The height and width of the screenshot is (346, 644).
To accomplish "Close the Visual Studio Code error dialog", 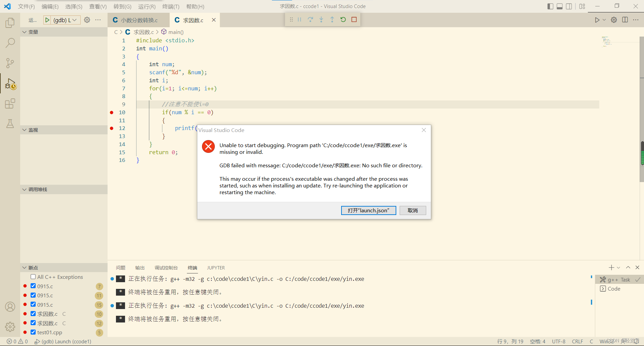I will tap(424, 130).
